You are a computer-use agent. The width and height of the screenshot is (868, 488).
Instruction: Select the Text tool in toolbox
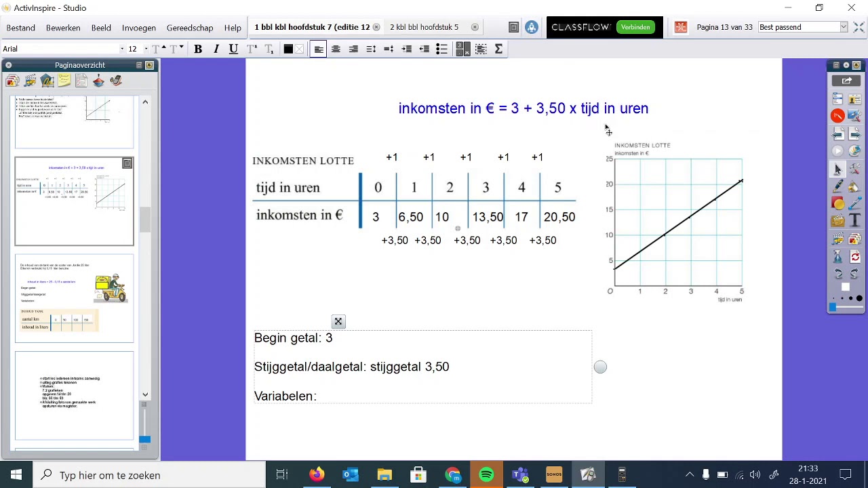click(854, 220)
